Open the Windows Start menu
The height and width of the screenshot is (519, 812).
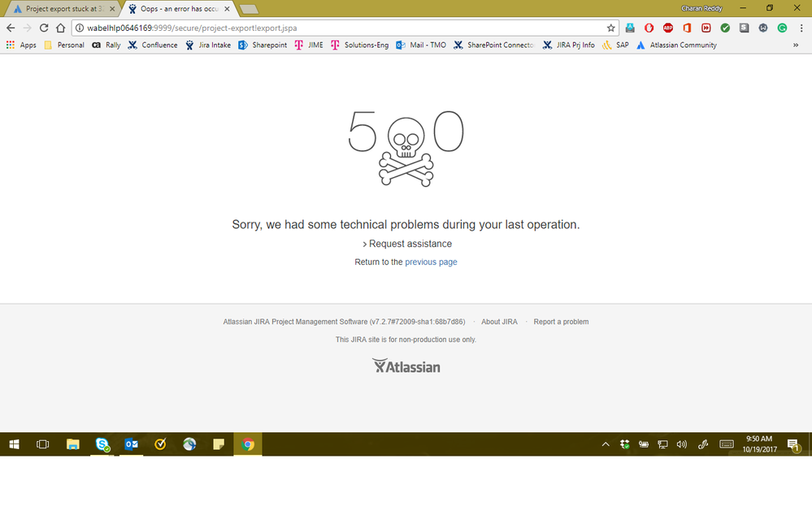[14, 444]
